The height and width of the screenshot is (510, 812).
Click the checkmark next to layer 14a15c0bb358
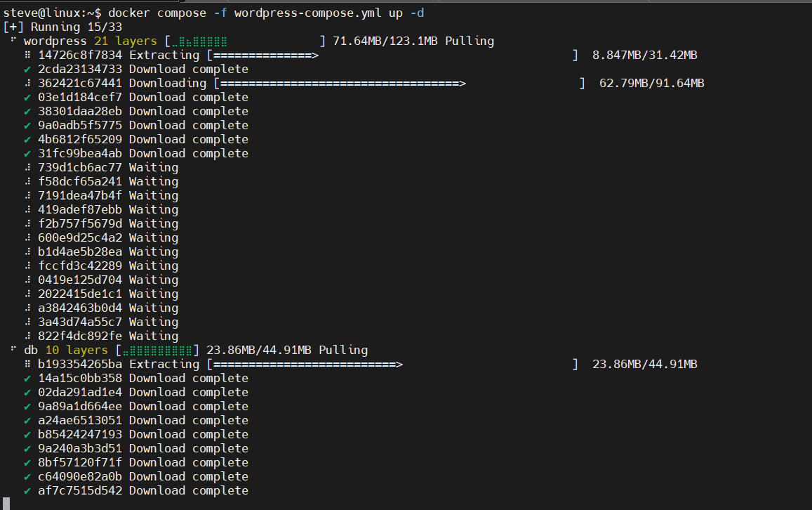click(x=27, y=378)
